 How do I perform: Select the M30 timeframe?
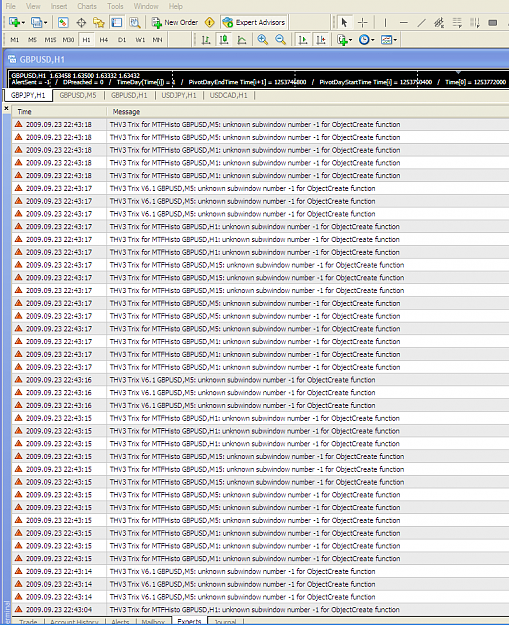[68, 39]
